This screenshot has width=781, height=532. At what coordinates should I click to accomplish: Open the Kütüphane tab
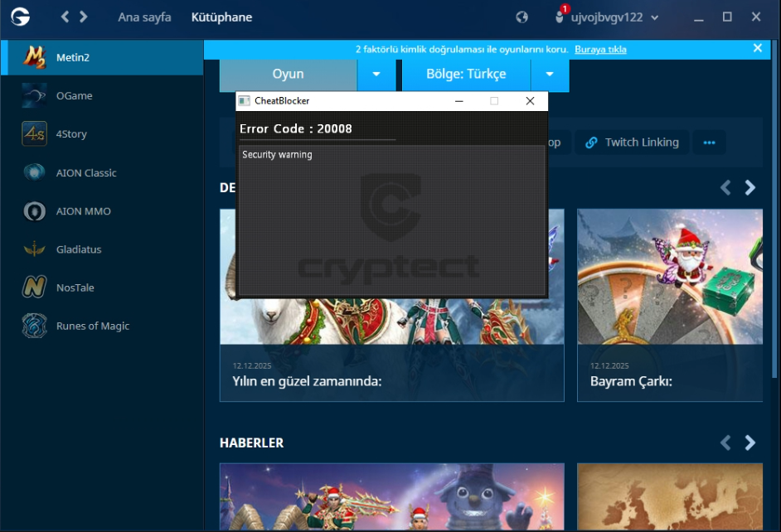pyautogui.click(x=221, y=17)
